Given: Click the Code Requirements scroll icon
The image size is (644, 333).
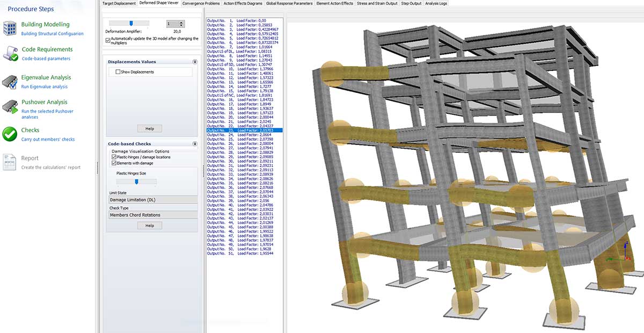Looking at the screenshot, I should 10,54.
